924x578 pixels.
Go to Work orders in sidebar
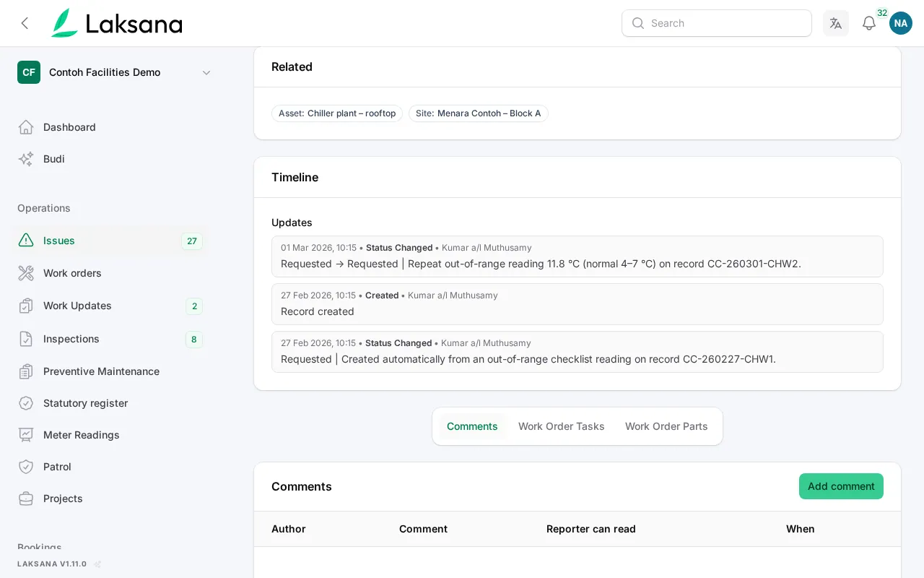[x=110, y=273]
